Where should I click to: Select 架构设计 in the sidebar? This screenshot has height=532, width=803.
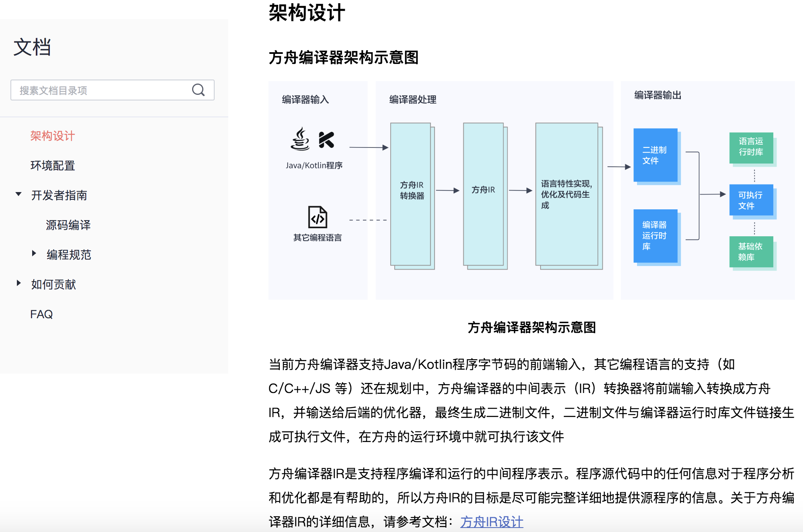[53, 136]
